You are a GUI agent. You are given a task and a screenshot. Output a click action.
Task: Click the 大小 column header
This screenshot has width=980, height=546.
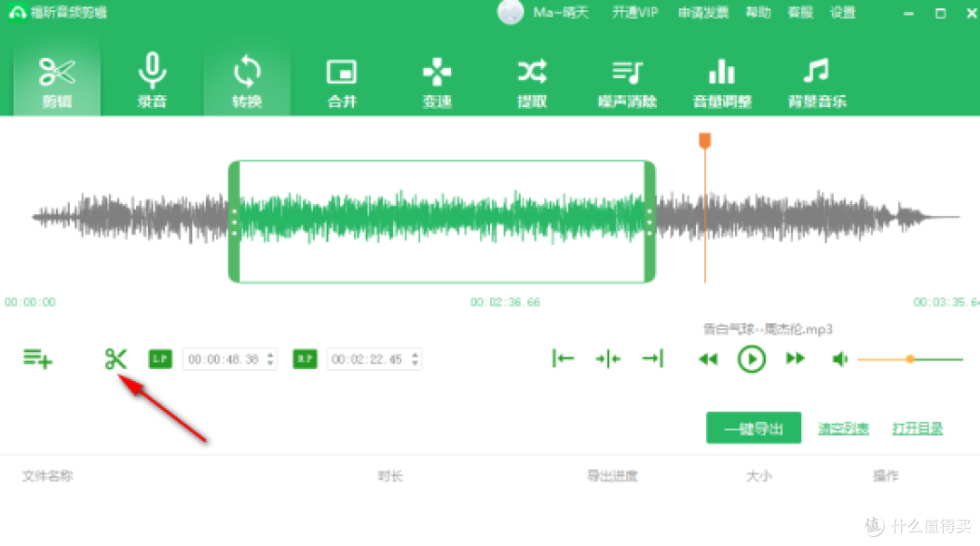click(759, 476)
